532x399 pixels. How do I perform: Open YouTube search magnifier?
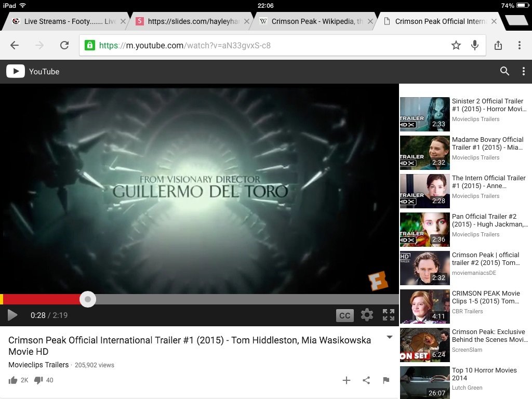point(504,71)
